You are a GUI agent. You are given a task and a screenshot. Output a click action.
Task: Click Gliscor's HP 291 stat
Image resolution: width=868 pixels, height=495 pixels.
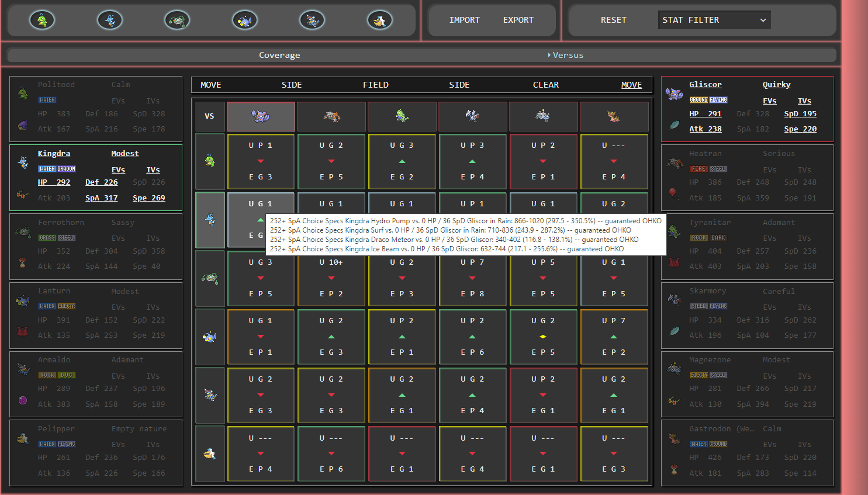[706, 114]
